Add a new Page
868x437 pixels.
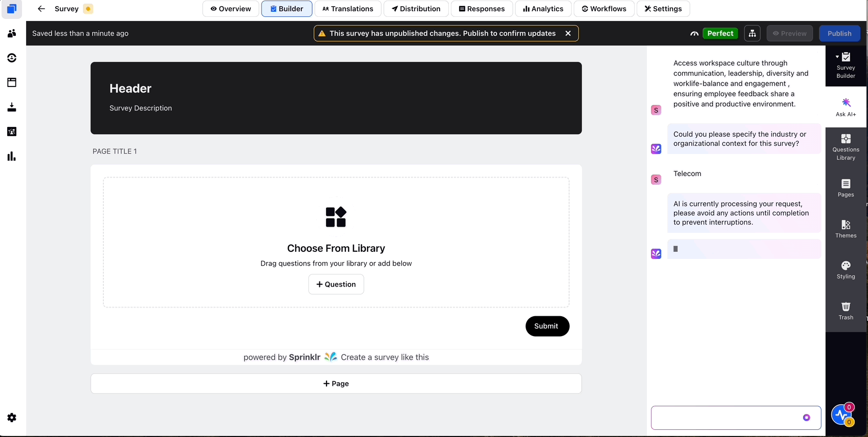[336, 384]
